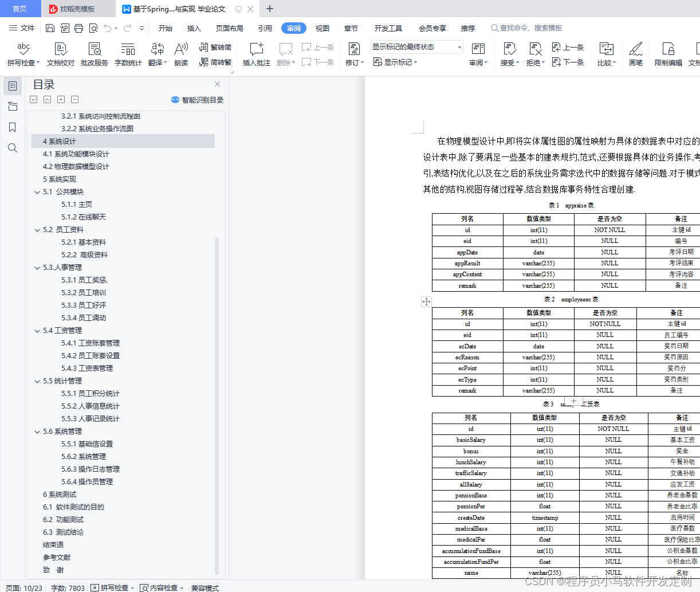Click 兼容模式 in status bar
Image resolution: width=700 pixels, height=592 pixels.
(x=205, y=587)
